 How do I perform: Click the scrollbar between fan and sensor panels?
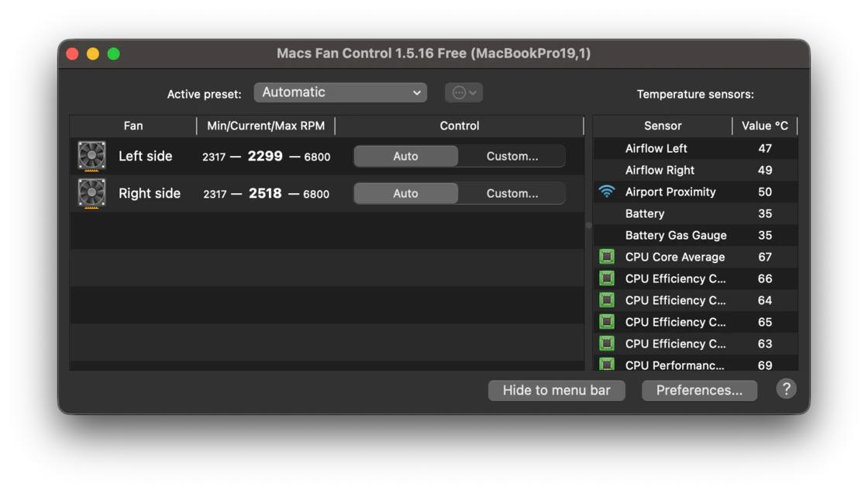click(589, 225)
